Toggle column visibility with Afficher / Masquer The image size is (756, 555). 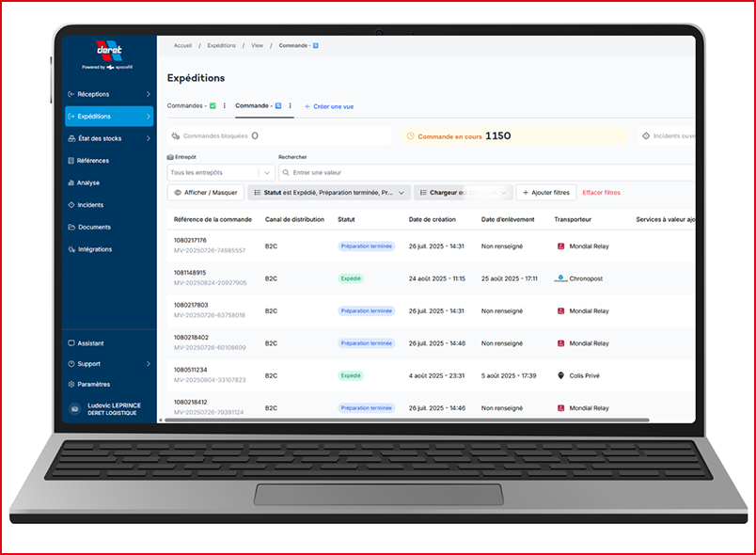(205, 192)
